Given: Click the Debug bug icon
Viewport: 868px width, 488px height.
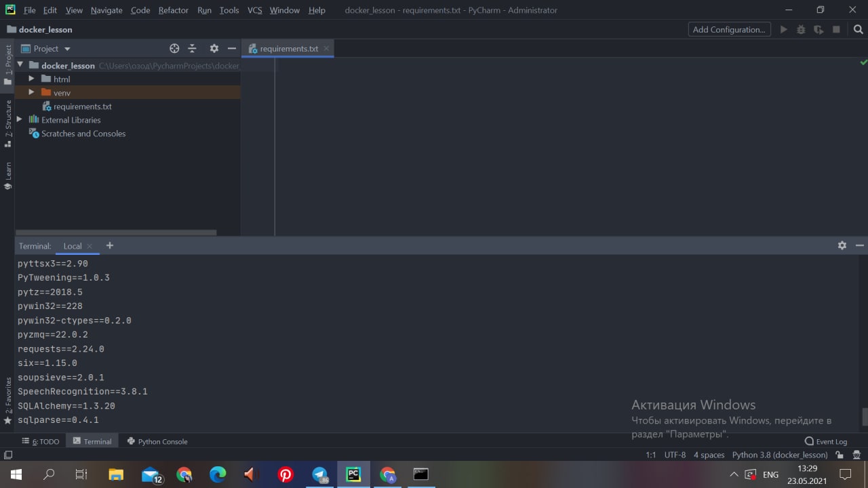Looking at the screenshot, I should click(x=801, y=29).
